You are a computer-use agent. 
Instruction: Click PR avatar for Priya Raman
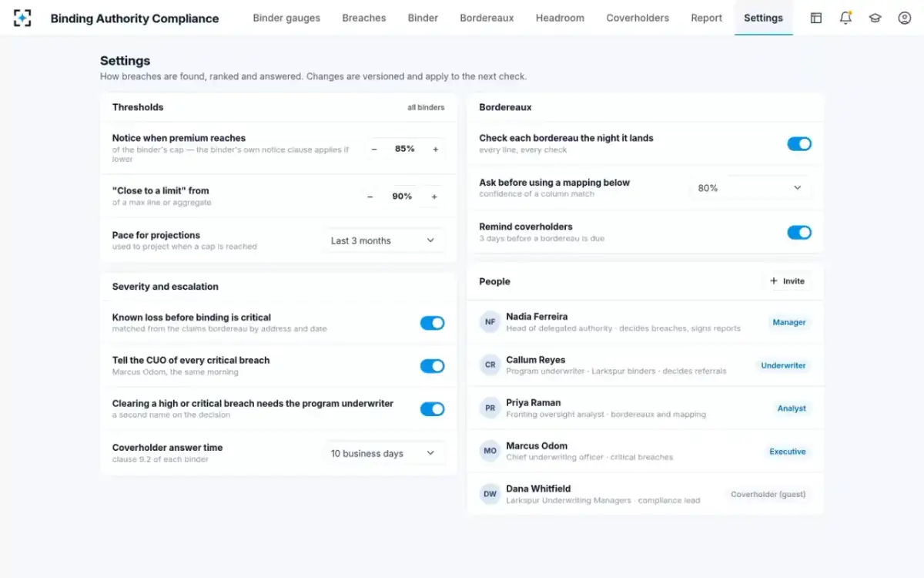pyautogui.click(x=490, y=408)
